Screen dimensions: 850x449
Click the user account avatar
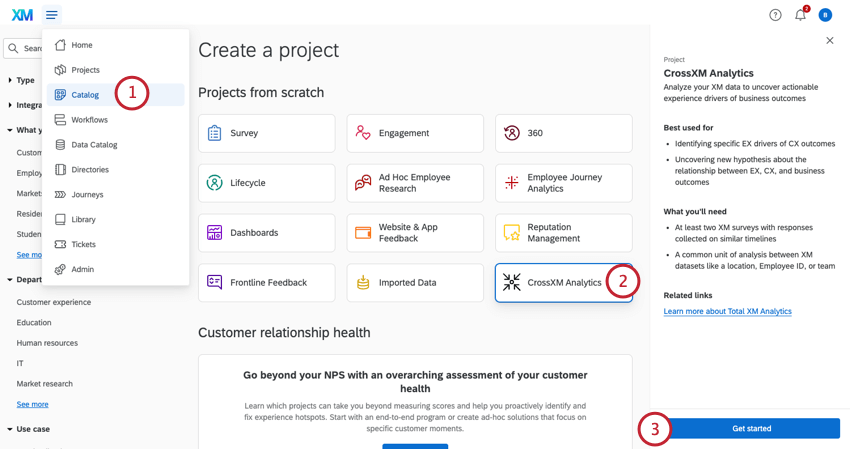coord(825,15)
